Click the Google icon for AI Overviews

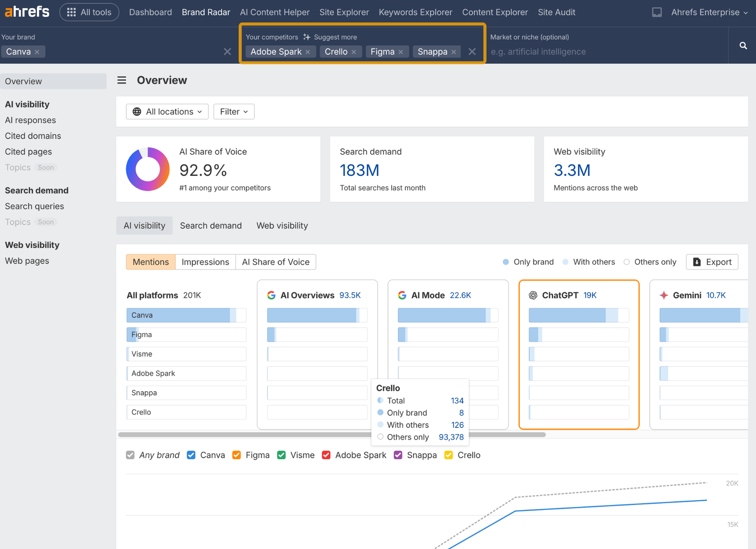tap(271, 295)
